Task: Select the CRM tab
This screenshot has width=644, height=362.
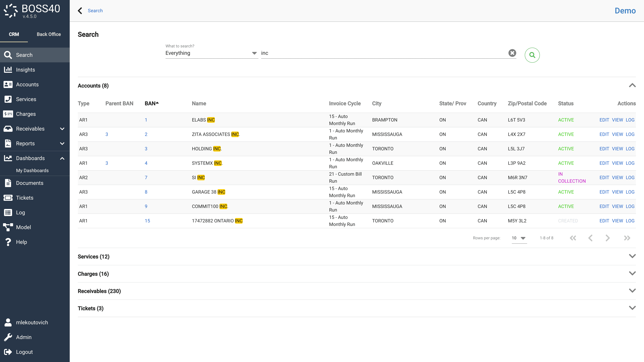Action: coord(14,34)
